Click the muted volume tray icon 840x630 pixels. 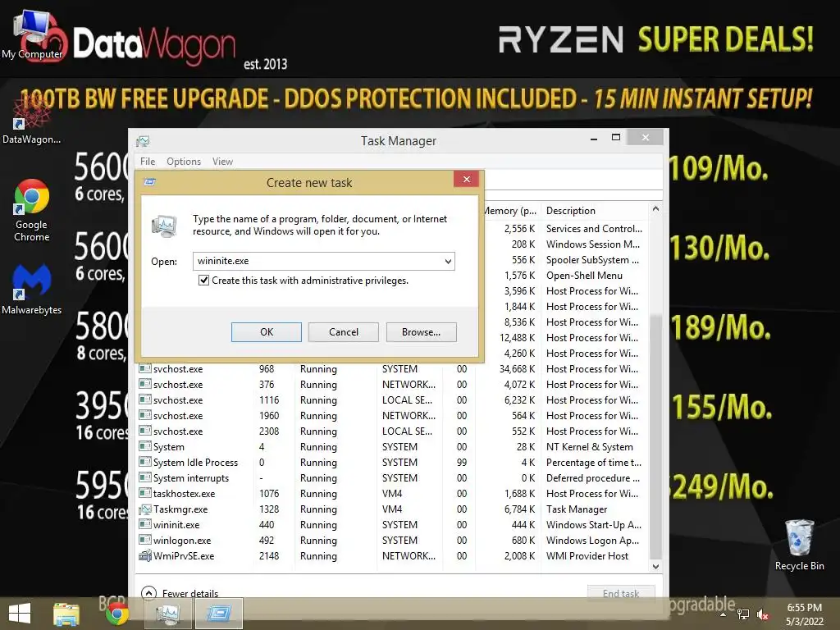pos(762,614)
